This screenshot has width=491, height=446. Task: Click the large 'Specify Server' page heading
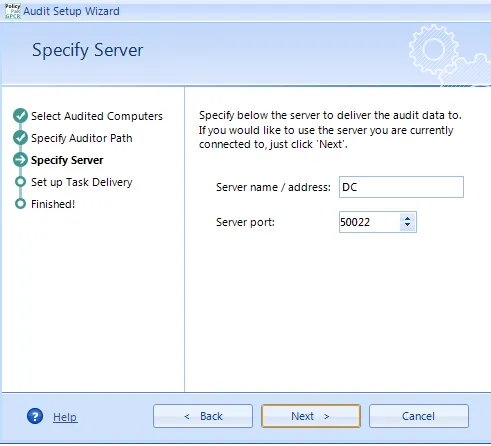[88, 50]
